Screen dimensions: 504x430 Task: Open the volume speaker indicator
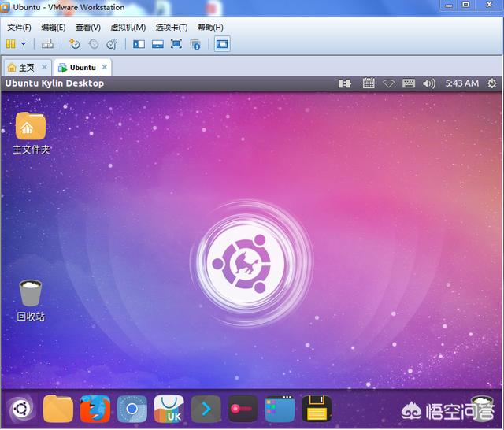coord(429,83)
